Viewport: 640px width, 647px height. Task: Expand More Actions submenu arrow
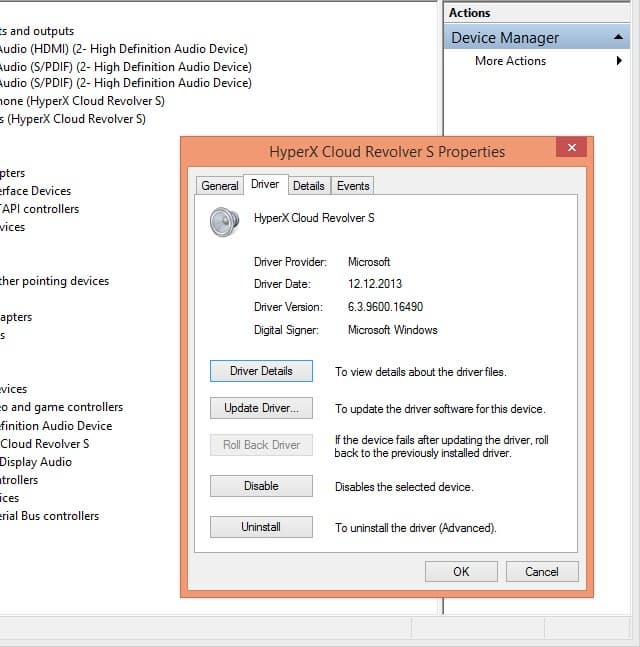(619, 61)
